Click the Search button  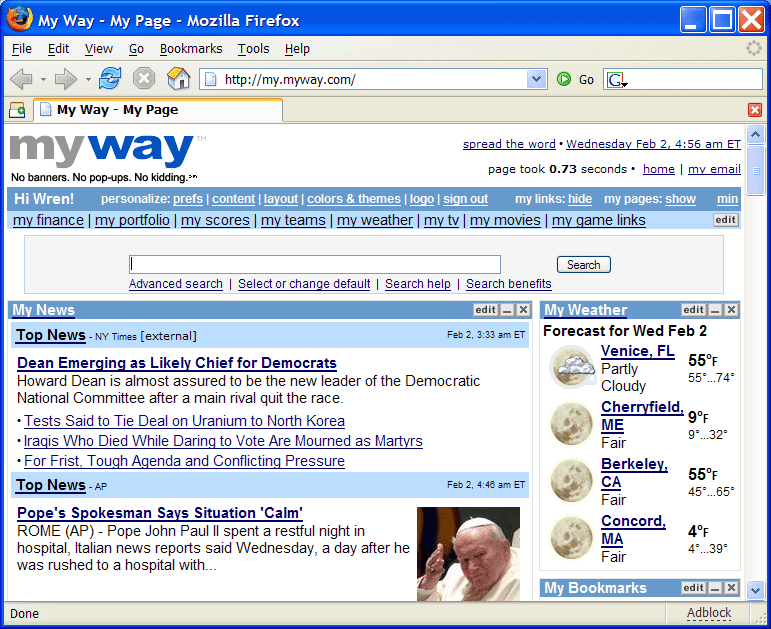pos(584,265)
